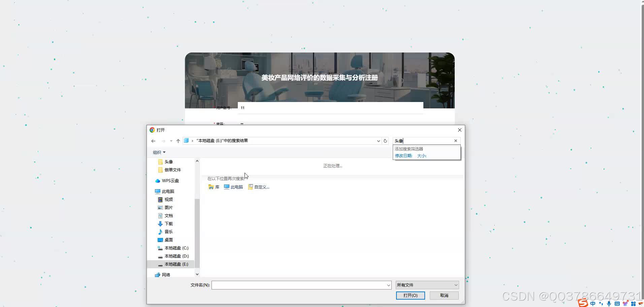The height and width of the screenshot is (307, 644).
Task: Click the navigation pane scroll up arrow
Action: (x=197, y=161)
